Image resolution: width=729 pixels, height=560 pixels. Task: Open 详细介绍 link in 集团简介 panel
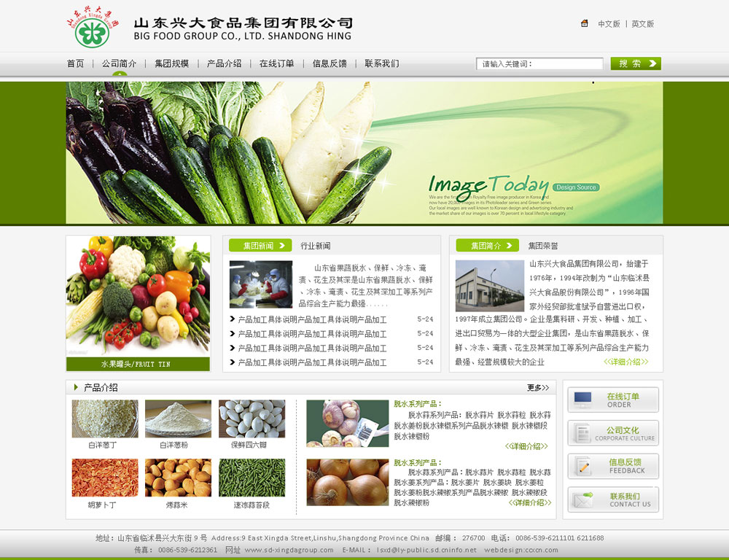[x=625, y=362]
